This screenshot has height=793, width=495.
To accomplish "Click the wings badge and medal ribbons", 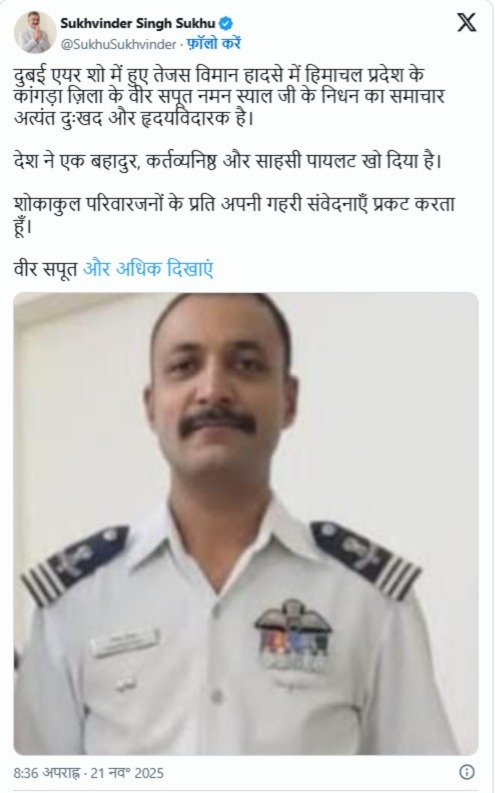I will coord(293,635).
